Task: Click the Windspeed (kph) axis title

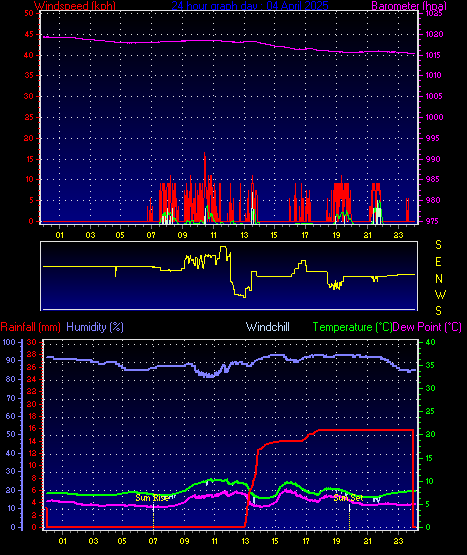Action: point(75,6)
